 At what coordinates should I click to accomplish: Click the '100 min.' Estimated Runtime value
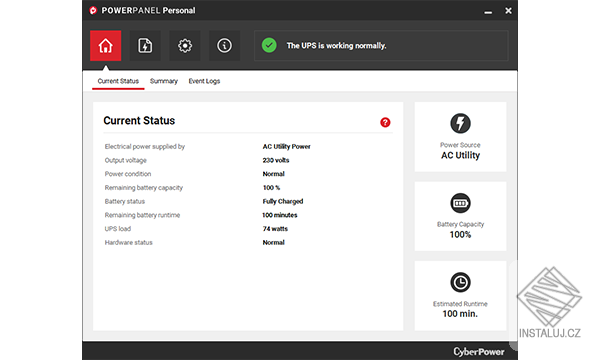(x=460, y=314)
